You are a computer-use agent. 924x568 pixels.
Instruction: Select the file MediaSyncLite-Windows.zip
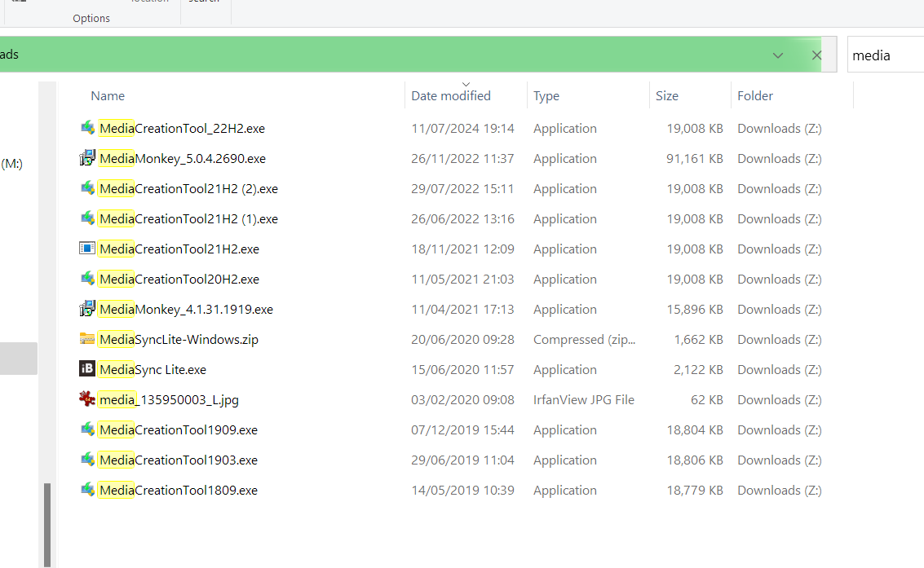[x=179, y=340]
